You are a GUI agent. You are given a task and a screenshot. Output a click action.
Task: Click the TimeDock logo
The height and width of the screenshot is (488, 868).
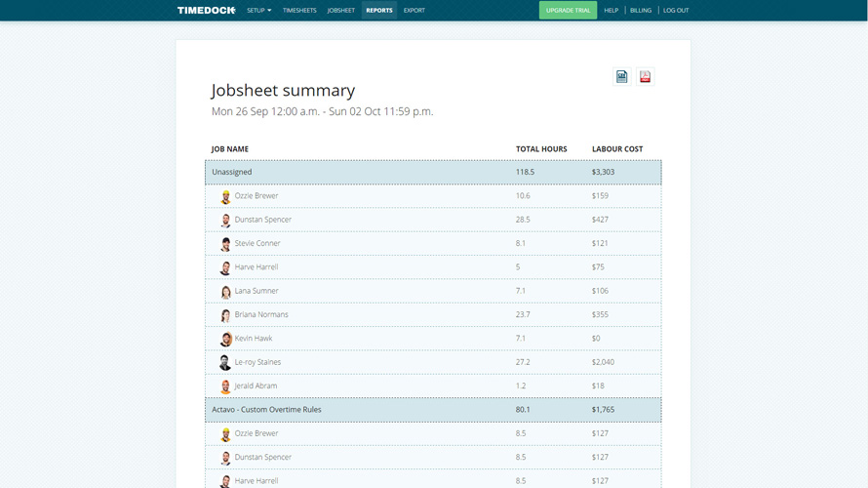pos(206,11)
